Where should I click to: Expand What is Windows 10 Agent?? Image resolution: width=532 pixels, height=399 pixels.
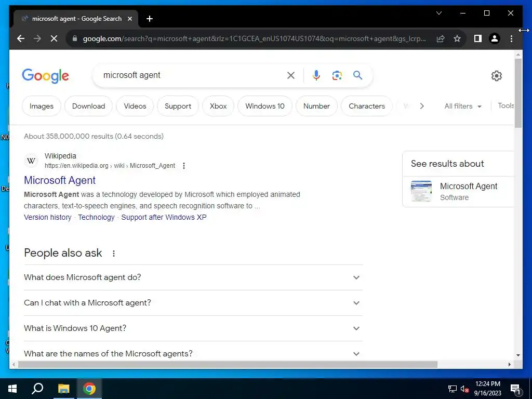[x=193, y=328]
